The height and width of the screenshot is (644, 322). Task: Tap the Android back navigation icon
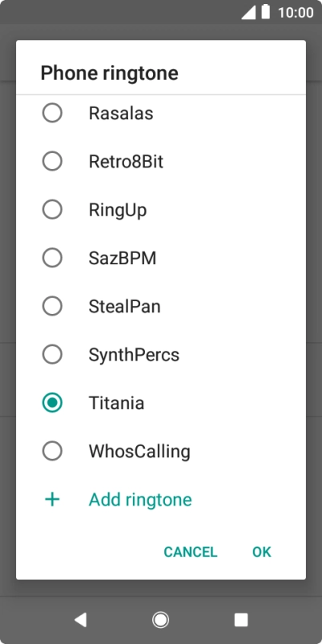click(80, 620)
